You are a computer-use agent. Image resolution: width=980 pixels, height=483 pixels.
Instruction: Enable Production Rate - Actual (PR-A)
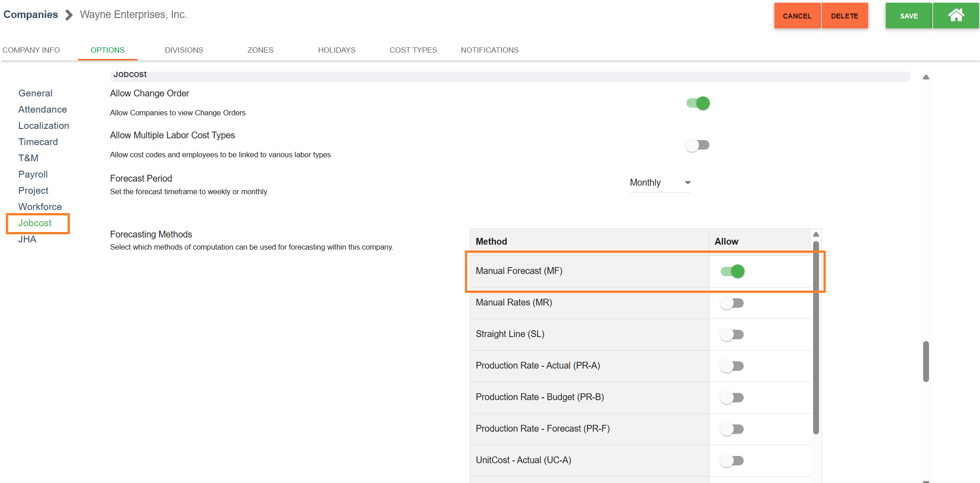point(732,366)
